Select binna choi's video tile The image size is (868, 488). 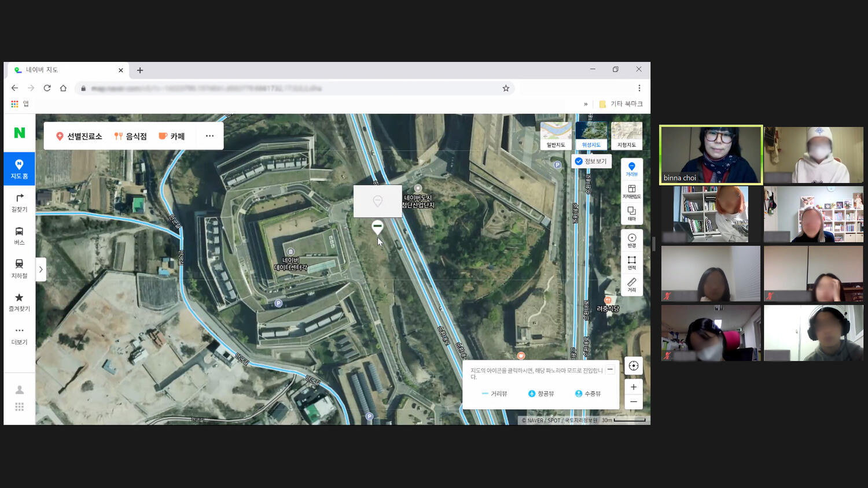click(711, 155)
